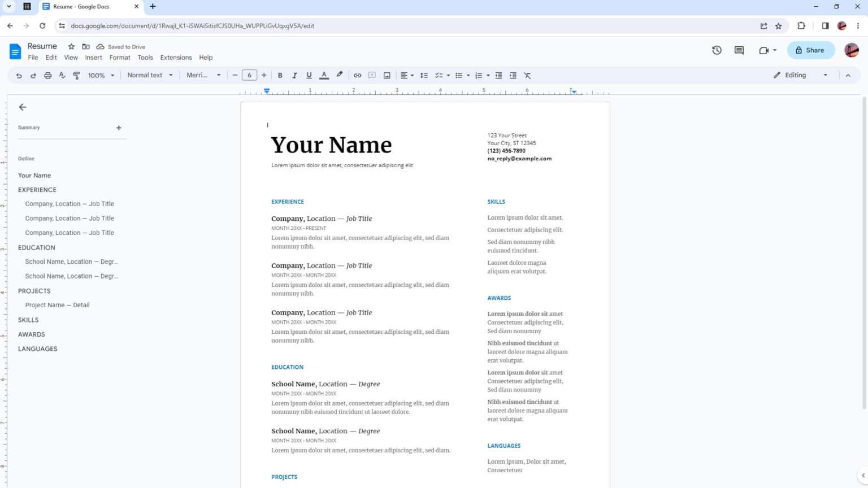Underline the selected text
The height and width of the screenshot is (488, 868).
click(309, 75)
